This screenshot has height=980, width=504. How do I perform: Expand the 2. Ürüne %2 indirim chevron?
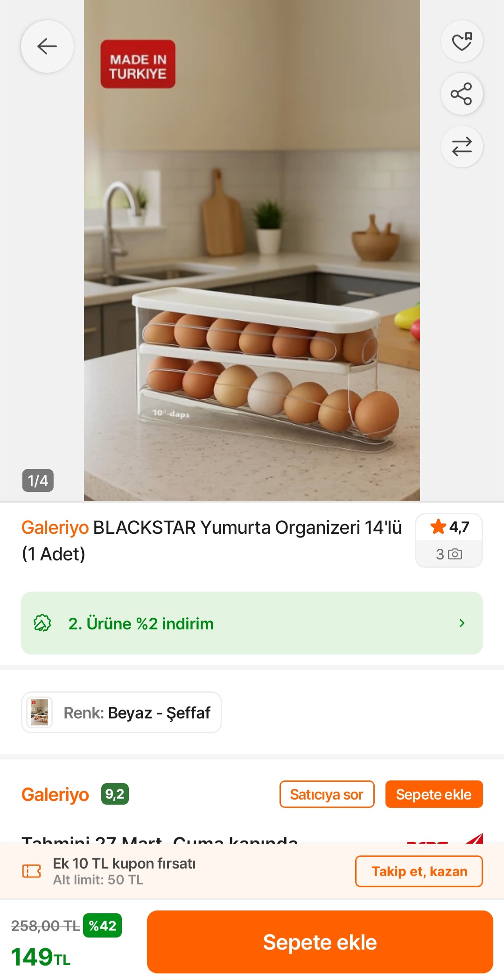pos(462,623)
